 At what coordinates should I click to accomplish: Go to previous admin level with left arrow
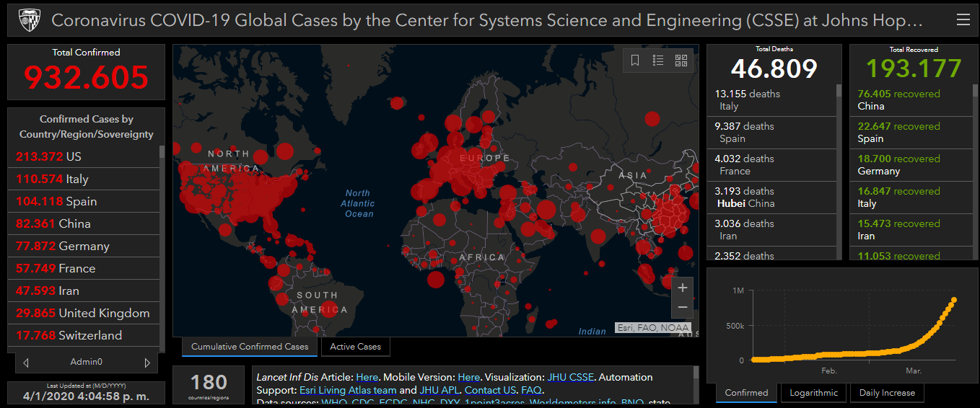(x=26, y=363)
